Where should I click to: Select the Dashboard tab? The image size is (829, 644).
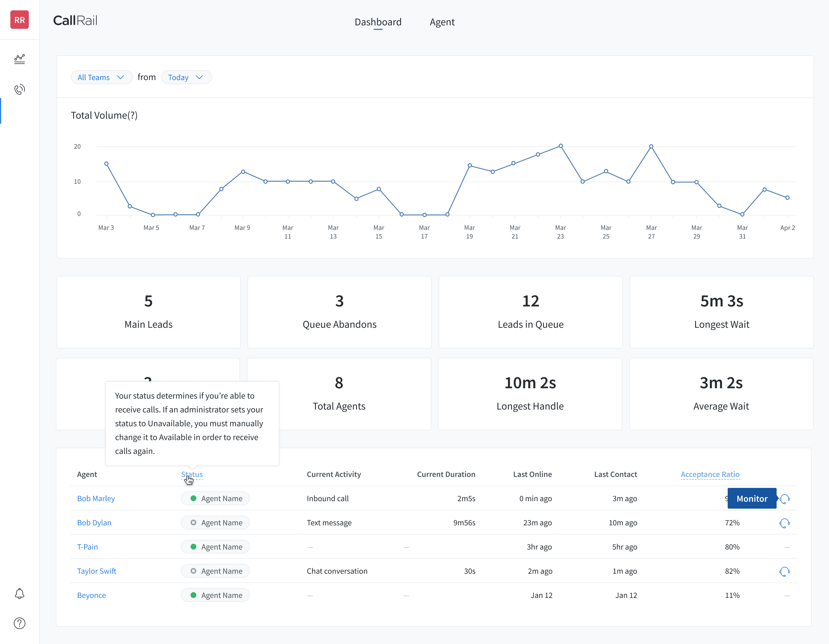click(378, 22)
